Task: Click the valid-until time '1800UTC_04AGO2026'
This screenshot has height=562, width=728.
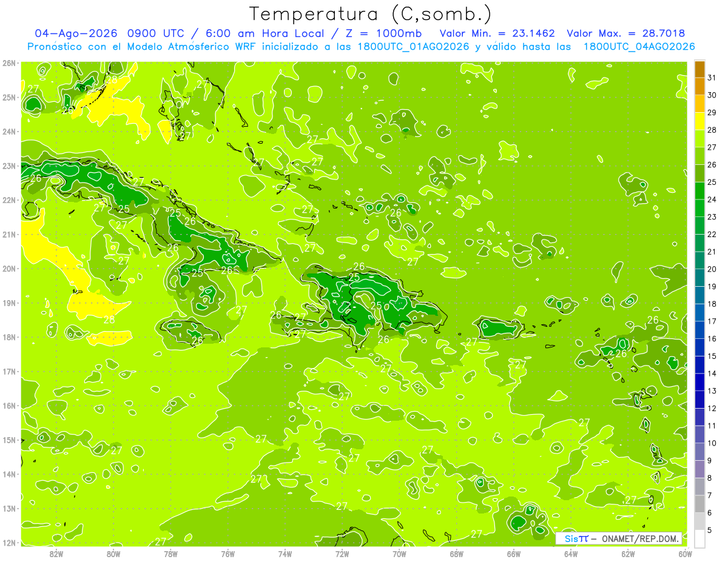Action: 639,47
